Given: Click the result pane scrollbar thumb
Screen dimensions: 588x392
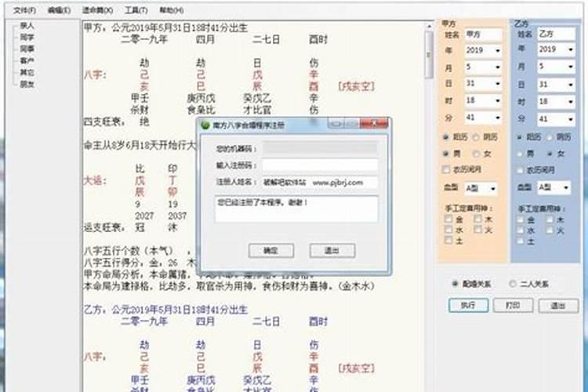Looking at the screenshot, I should 429,55.
